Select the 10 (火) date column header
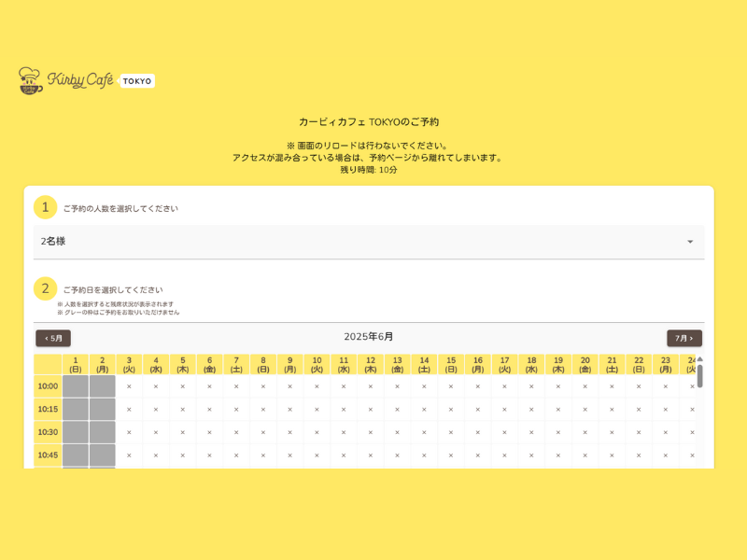747x560 pixels. click(317, 365)
